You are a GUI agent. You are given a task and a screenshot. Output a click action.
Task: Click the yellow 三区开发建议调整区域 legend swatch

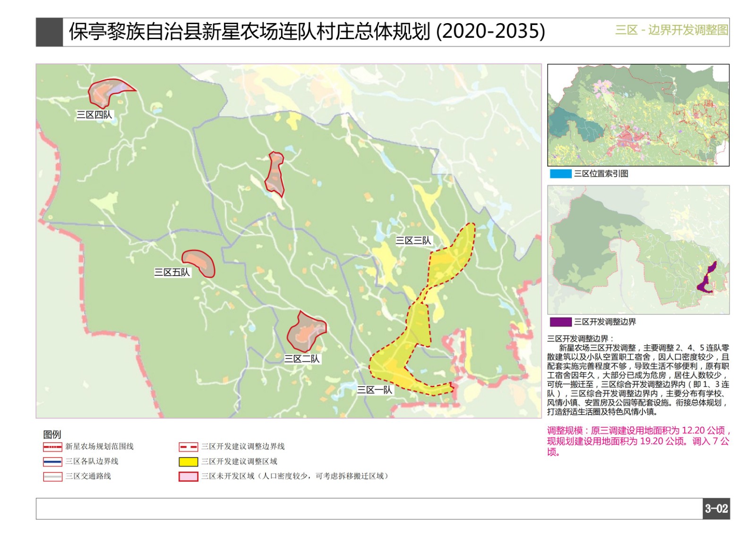point(188,462)
